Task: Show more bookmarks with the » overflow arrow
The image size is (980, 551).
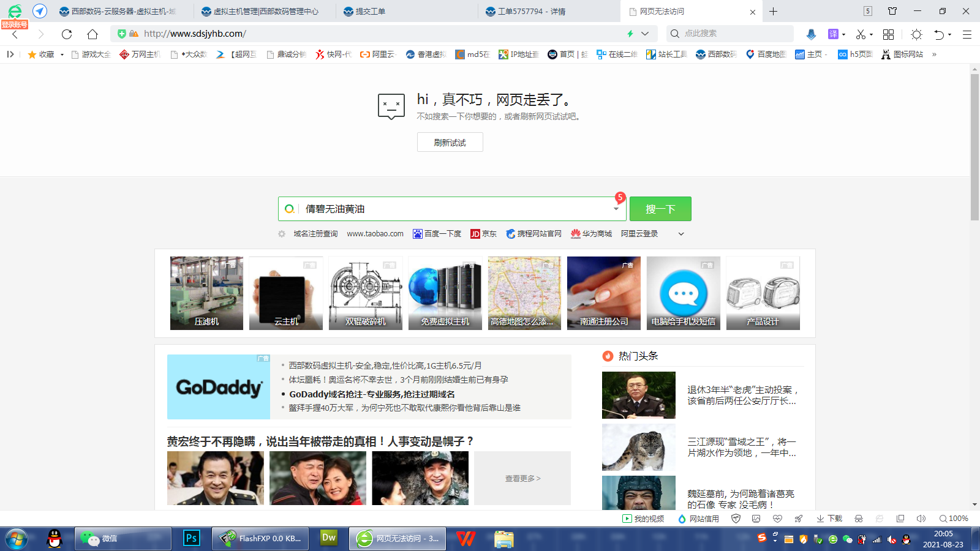Action: [x=934, y=54]
